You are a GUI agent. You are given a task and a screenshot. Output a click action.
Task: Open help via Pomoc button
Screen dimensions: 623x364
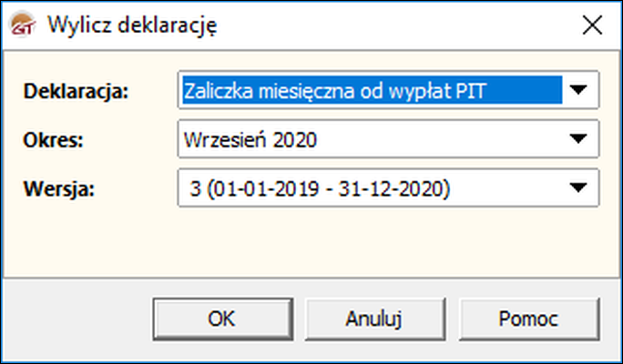click(528, 318)
